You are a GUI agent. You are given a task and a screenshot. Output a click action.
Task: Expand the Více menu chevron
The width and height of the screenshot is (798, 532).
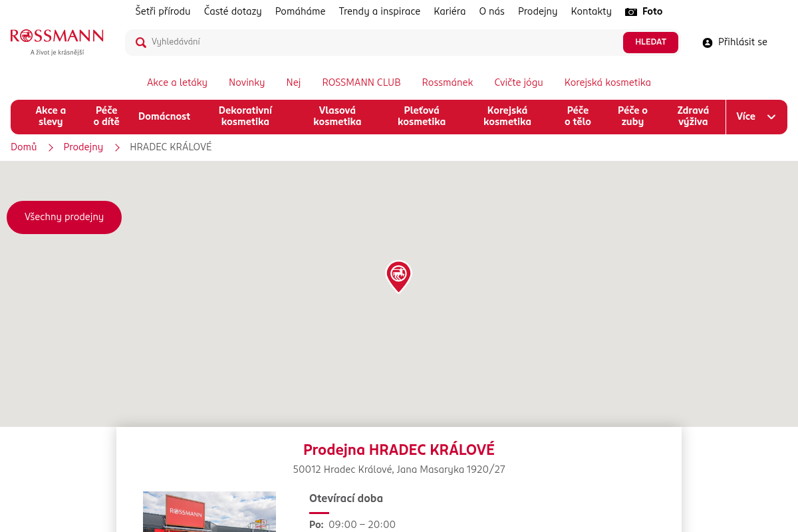pos(771,117)
